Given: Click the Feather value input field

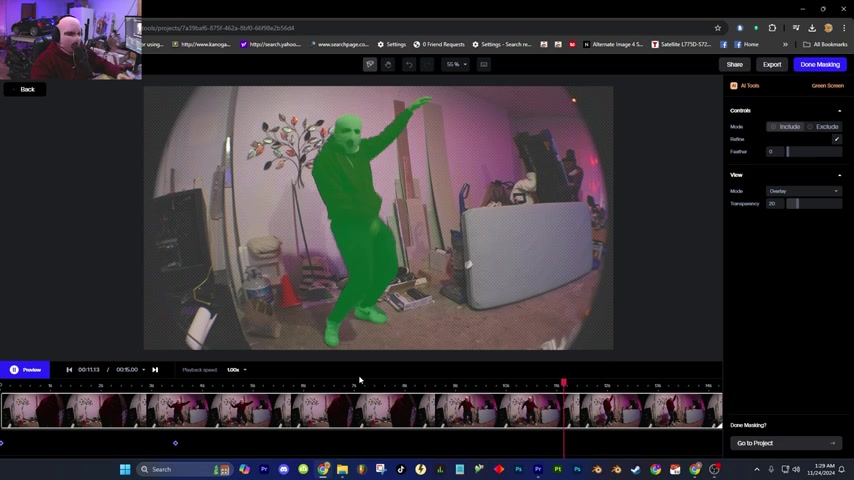Looking at the screenshot, I should (774, 151).
